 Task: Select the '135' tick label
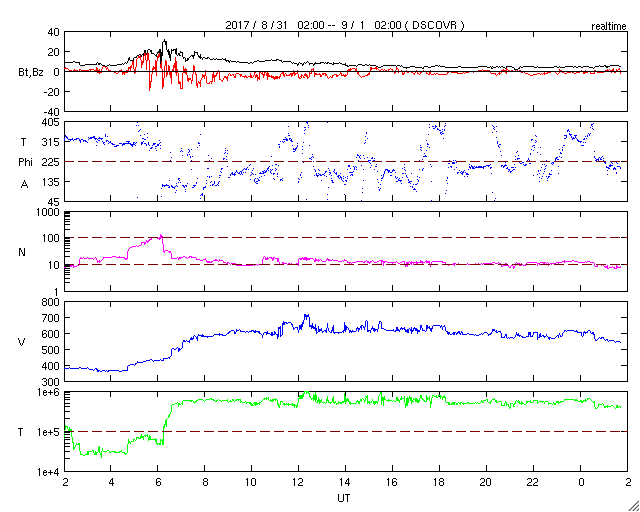click(52, 182)
